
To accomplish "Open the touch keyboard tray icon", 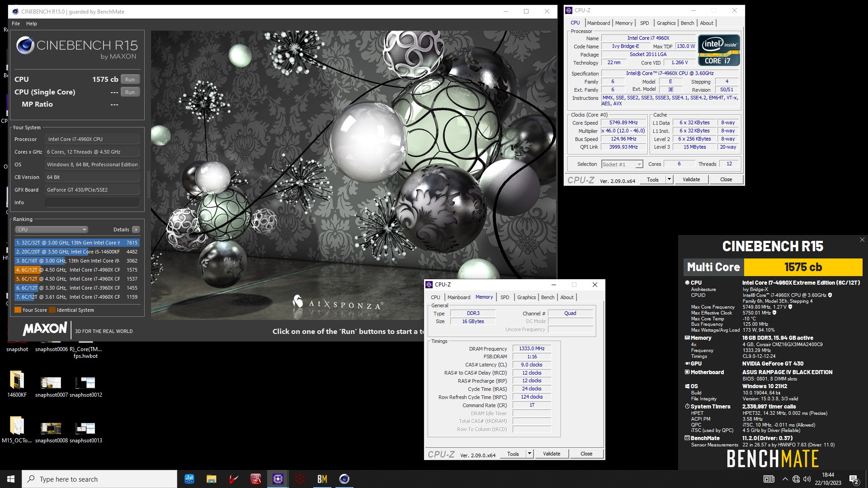I will pos(769,479).
